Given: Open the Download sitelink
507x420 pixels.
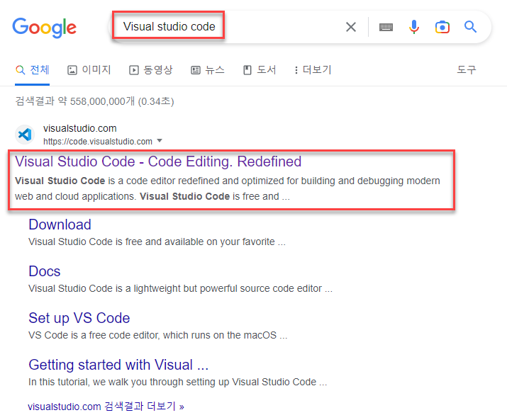Looking at the screenshot, I should [x=60, y=225].
